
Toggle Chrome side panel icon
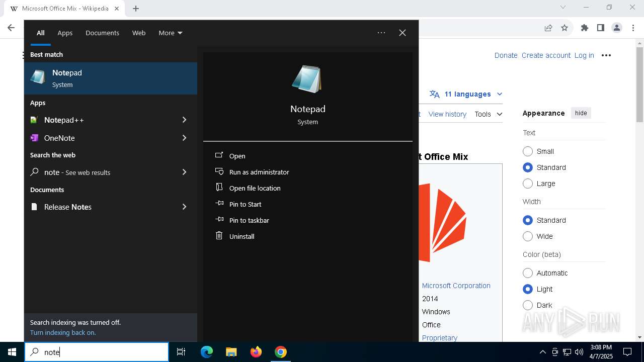[x=601, y=28]
